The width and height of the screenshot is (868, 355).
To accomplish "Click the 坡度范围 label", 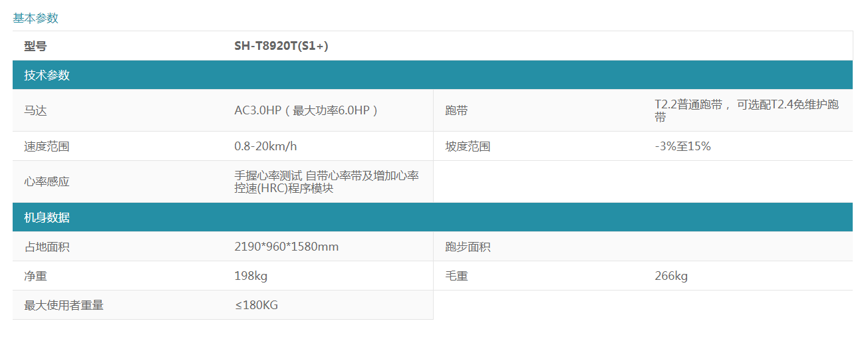I will [x=468, y=146].
